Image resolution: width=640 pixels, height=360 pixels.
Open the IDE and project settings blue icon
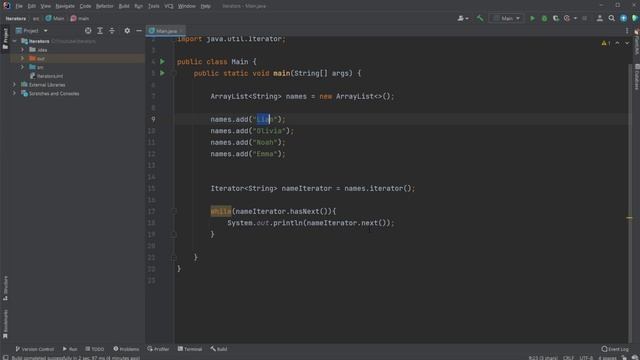tap(623, 18)
